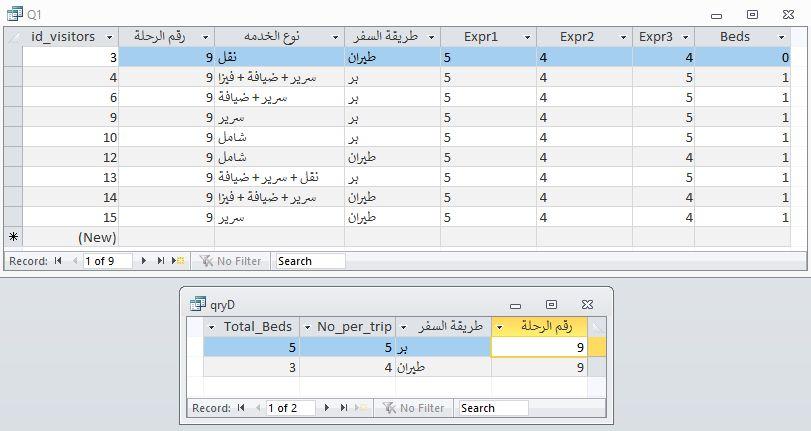Expand Total_Beds column dropdown arrow
Viewport: 811px width, 431px height.
click(x=211, y=327)
